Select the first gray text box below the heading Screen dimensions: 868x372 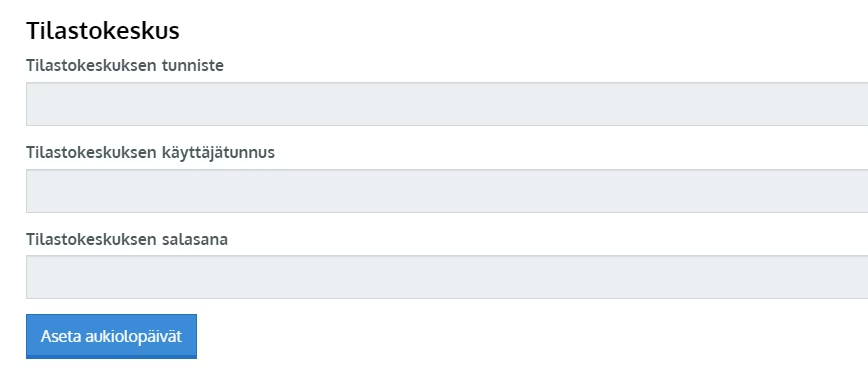pos(447,104)
